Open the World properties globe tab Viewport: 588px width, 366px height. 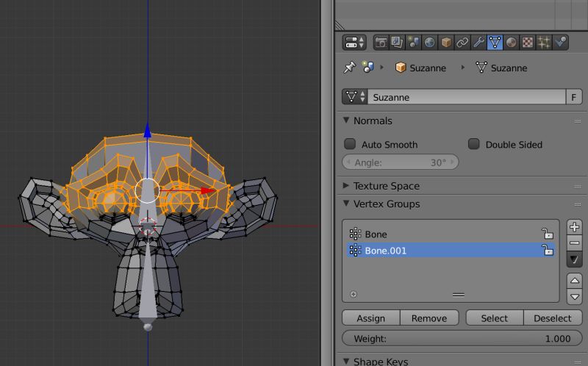tap(429, 43)
